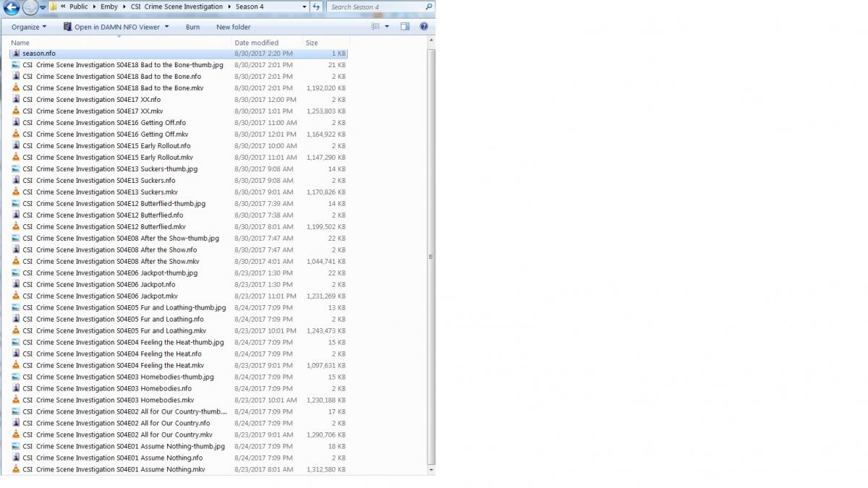Viewport: 868px width, 488px height.
Task: Expand the arrow after Public in the breadcrumb
Action: click(x=94, y=7)
